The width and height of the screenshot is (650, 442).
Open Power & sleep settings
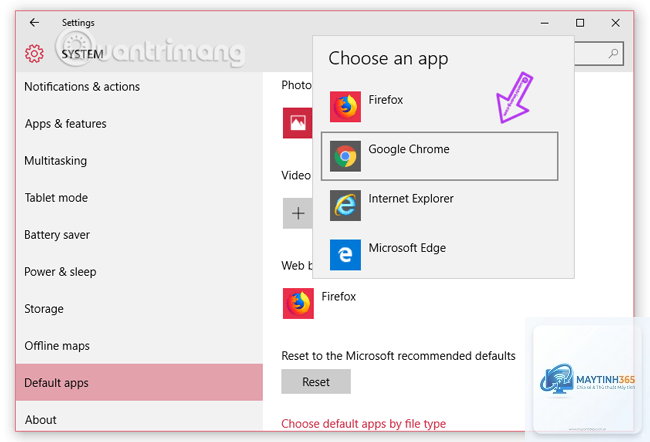click(x=139, y=272)
